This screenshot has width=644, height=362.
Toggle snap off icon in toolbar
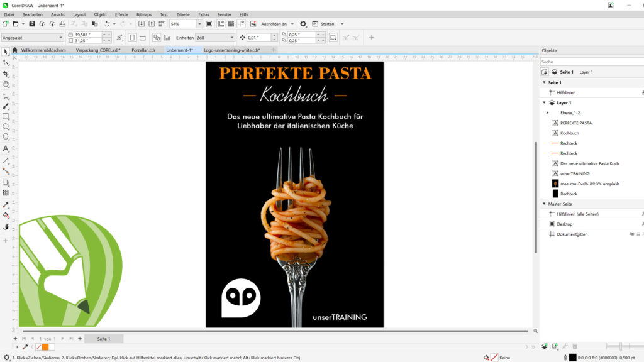tap(253, 24)
